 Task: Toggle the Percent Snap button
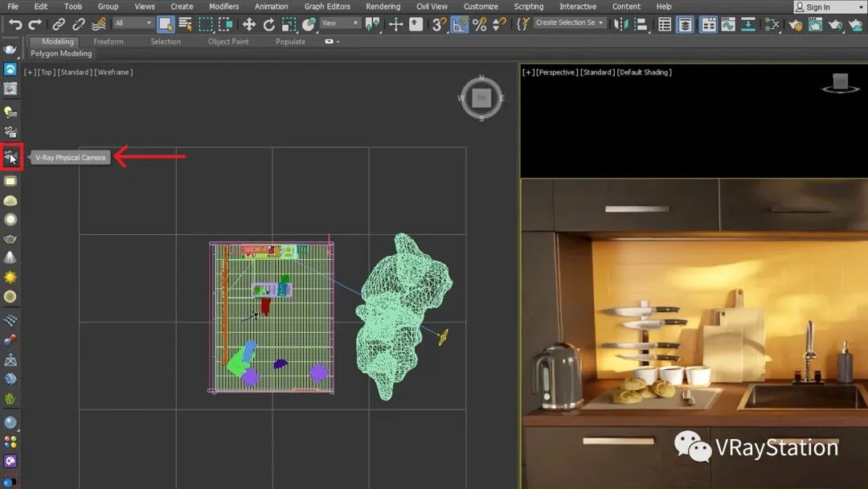click(x=479, y=24)
